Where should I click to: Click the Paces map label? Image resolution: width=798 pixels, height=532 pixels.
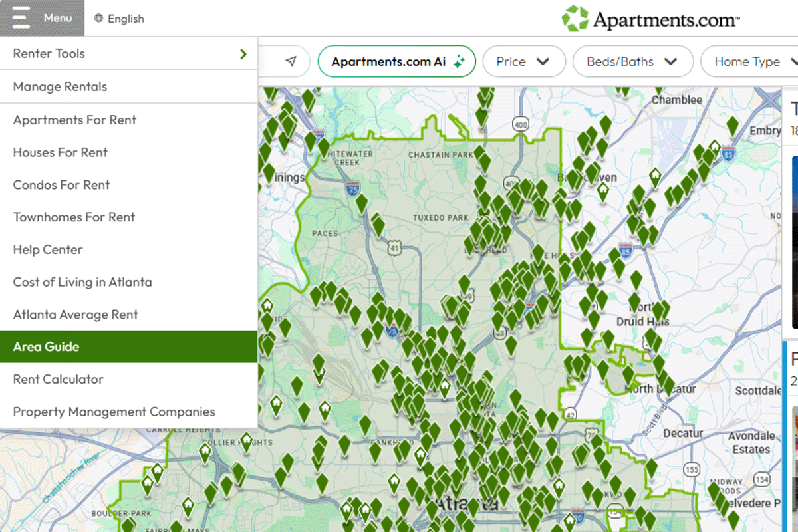pyautogui.click(x=325, y=233)
